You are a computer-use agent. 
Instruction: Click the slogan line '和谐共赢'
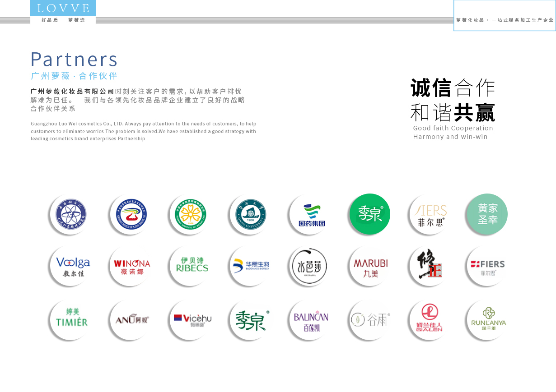coord(453,113)
